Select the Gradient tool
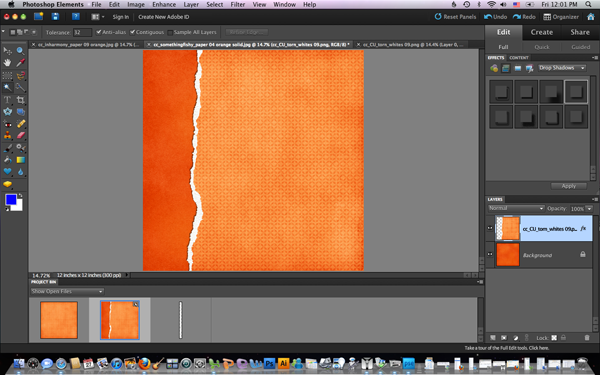 tap(21, 160)
